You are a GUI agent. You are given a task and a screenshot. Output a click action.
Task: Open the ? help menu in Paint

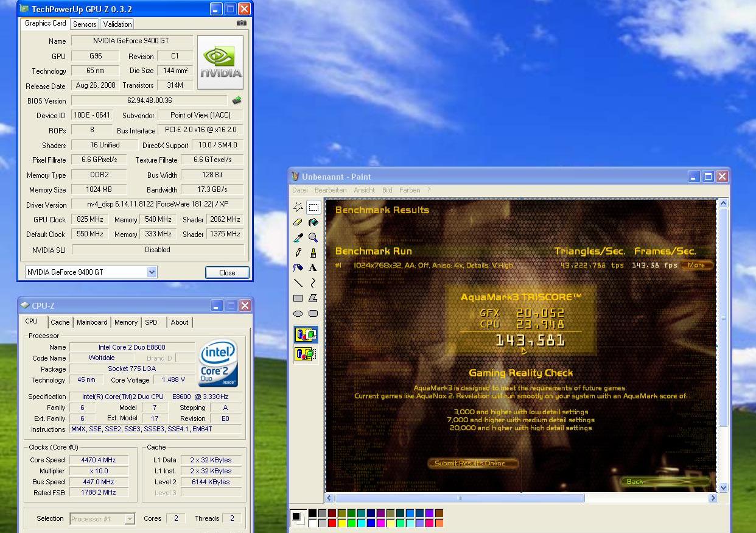point(429,190)
